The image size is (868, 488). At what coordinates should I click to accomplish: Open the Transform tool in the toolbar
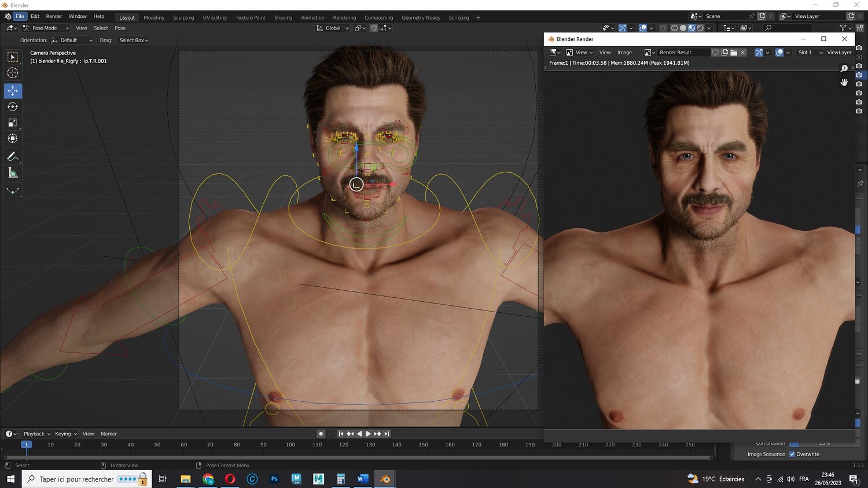tap(13, 139)
